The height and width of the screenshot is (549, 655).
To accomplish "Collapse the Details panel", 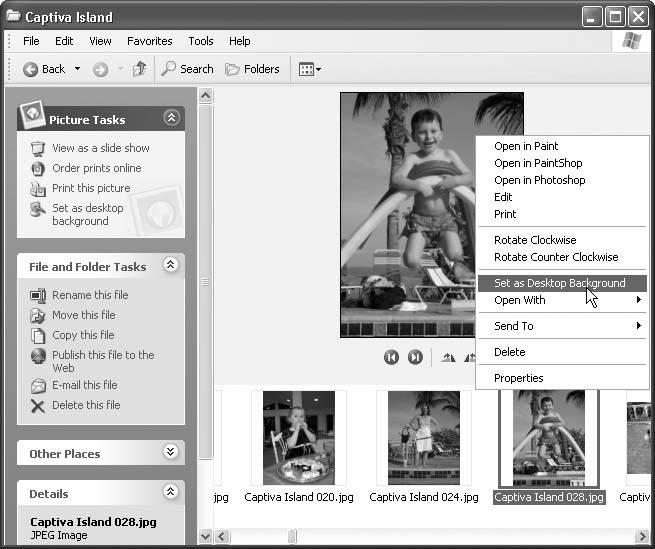I will click(171, 493).
